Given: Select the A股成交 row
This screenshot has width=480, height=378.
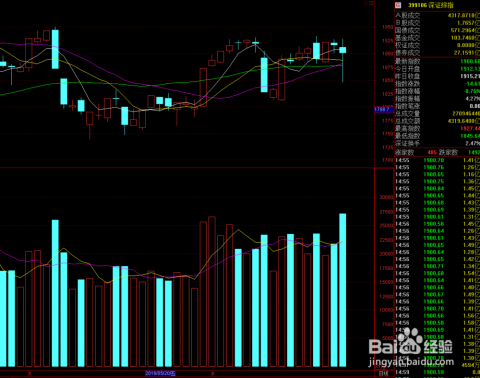Looking at the screenshot, I should point(437,15).
